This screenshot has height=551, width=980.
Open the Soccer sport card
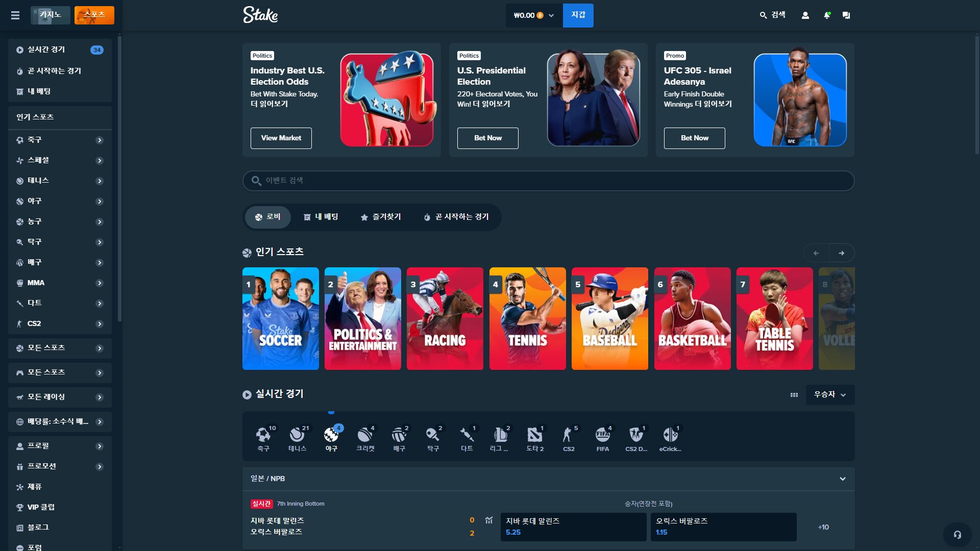(x=280, y=318)
